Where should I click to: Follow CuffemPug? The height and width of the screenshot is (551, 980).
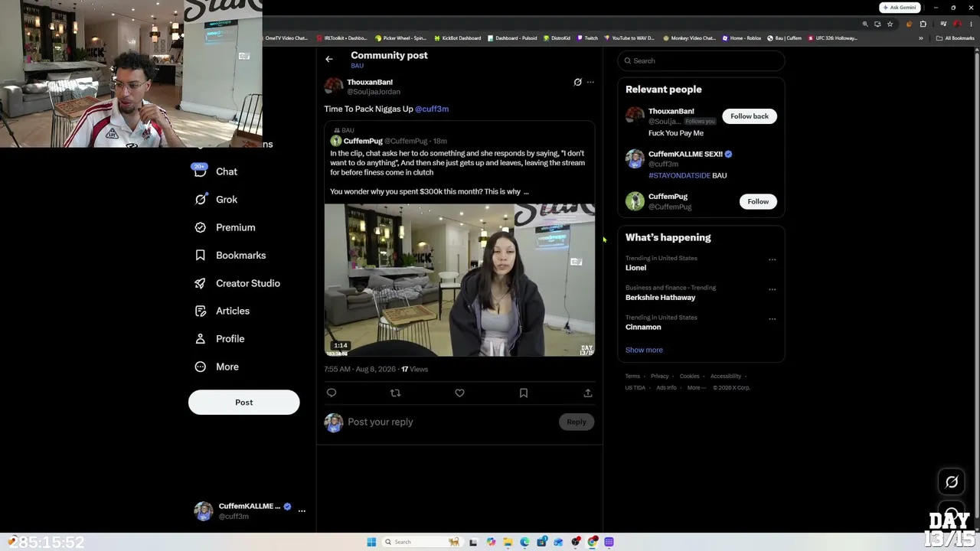click(758, 201)
